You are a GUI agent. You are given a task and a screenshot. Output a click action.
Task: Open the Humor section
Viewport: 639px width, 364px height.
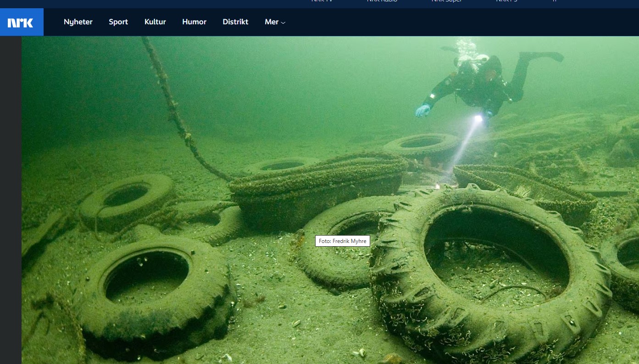[194, 22]
